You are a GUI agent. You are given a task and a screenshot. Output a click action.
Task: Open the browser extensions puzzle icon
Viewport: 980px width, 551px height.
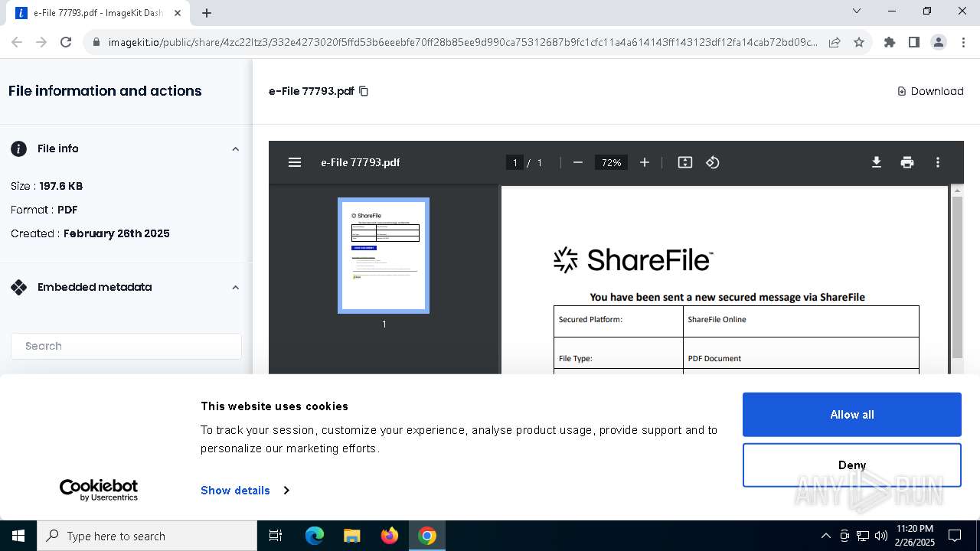coord(890,42)
